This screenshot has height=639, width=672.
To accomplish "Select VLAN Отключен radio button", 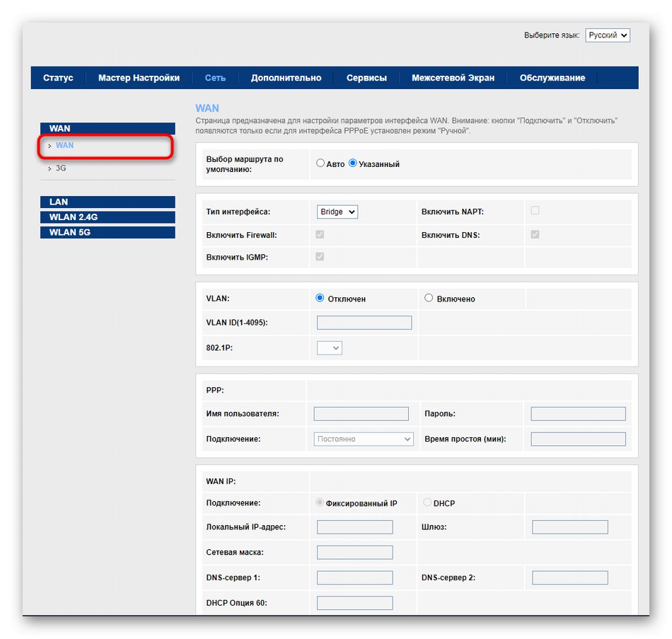I will 320,298.
